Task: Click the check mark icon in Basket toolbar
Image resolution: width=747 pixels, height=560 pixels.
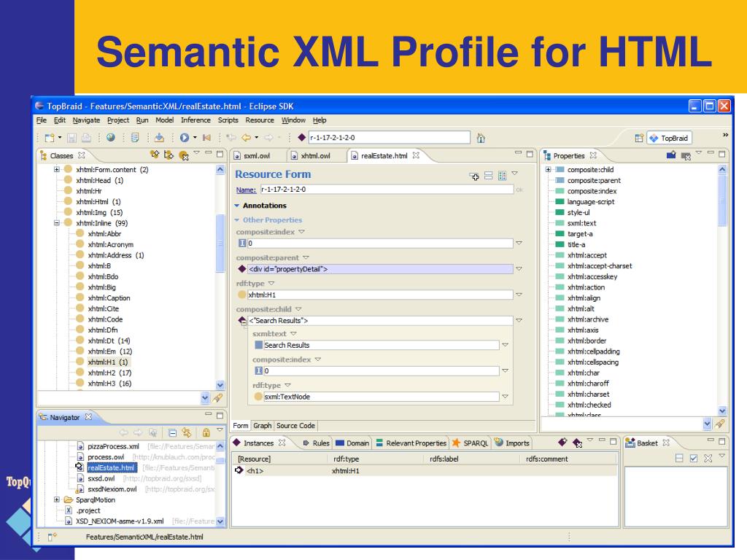Action: (x=694, y=458)
